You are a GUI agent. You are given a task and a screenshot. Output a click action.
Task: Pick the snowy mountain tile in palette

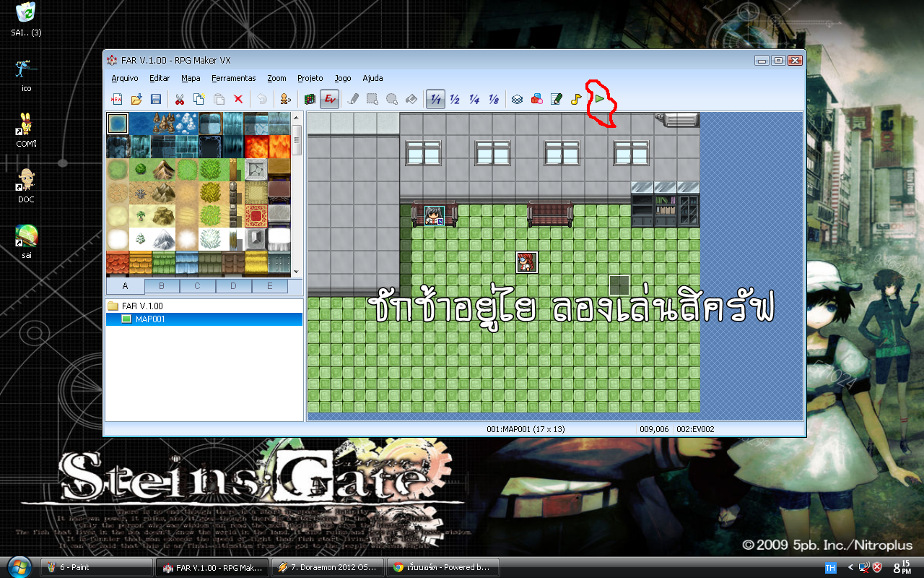(x=164, y=239)
